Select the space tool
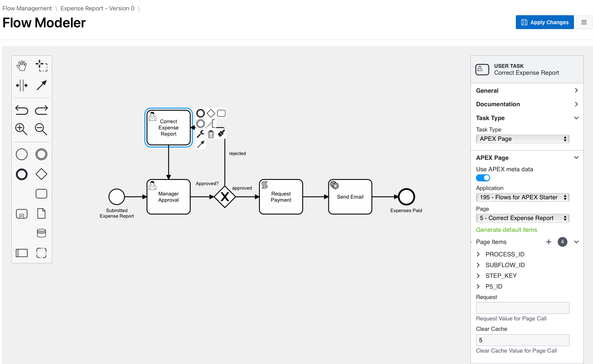This screenshot has height=364, width=593. coord(21,85)
